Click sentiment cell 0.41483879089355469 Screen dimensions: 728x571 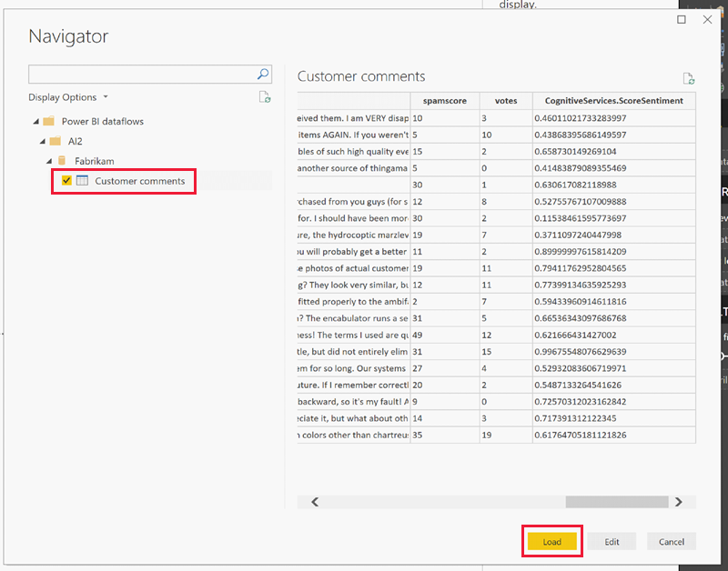click(x=613, y=168)
